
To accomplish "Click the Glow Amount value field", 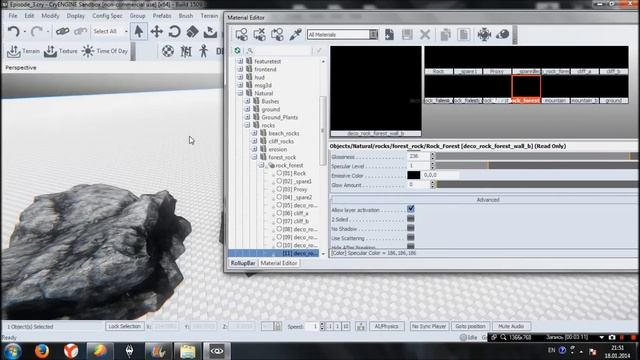I will 418,184.
